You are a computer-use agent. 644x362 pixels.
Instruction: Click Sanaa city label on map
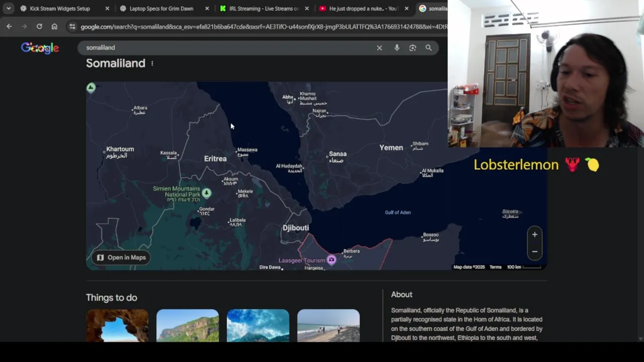(x=338, y=156)
